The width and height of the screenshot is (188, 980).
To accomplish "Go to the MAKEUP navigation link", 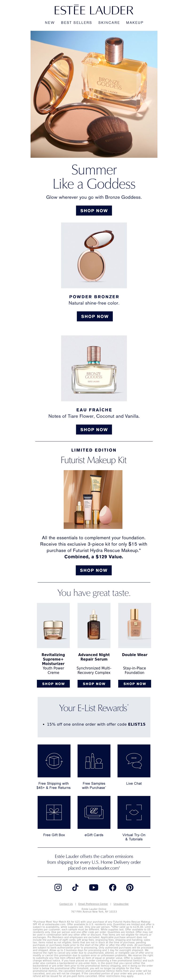I will click(135, 22).
